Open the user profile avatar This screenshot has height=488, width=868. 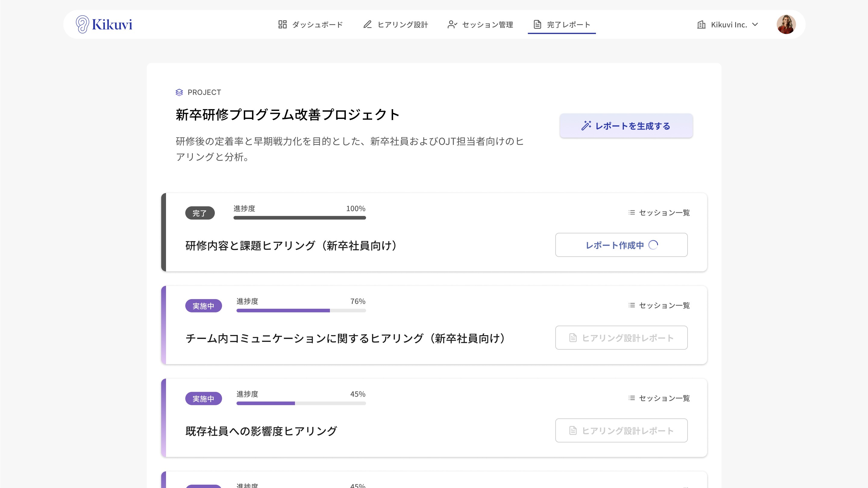point(786,24)
